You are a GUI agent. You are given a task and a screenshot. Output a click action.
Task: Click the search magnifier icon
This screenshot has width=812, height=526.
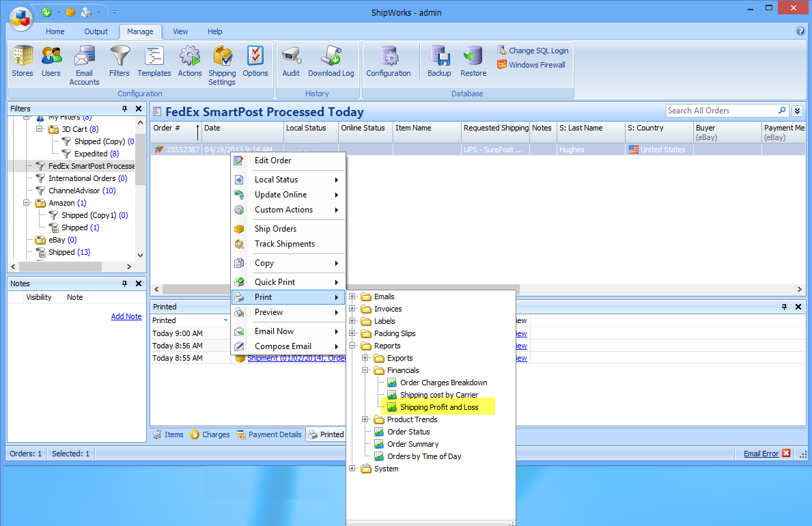pos(782,111)
